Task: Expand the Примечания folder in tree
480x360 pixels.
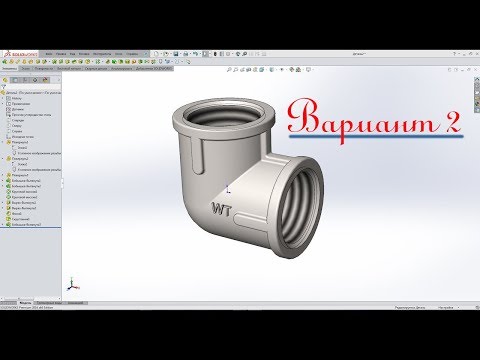Action: (3, 104)
